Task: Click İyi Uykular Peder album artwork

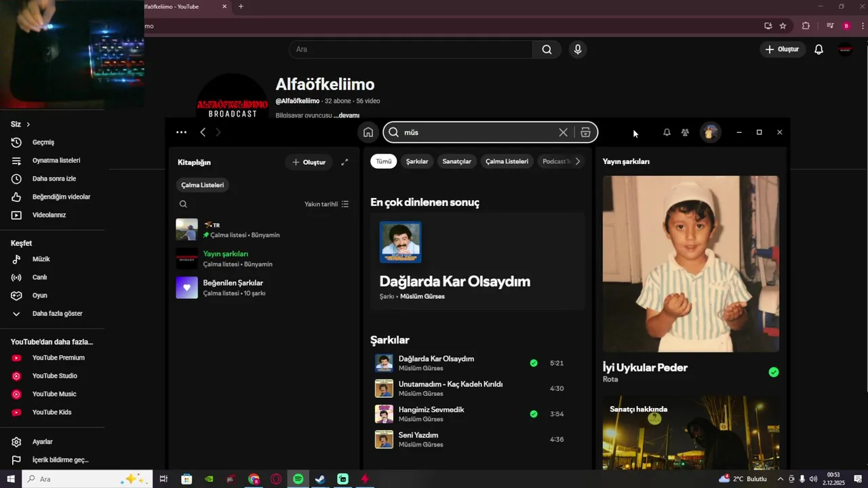Action: click(691, 264)
